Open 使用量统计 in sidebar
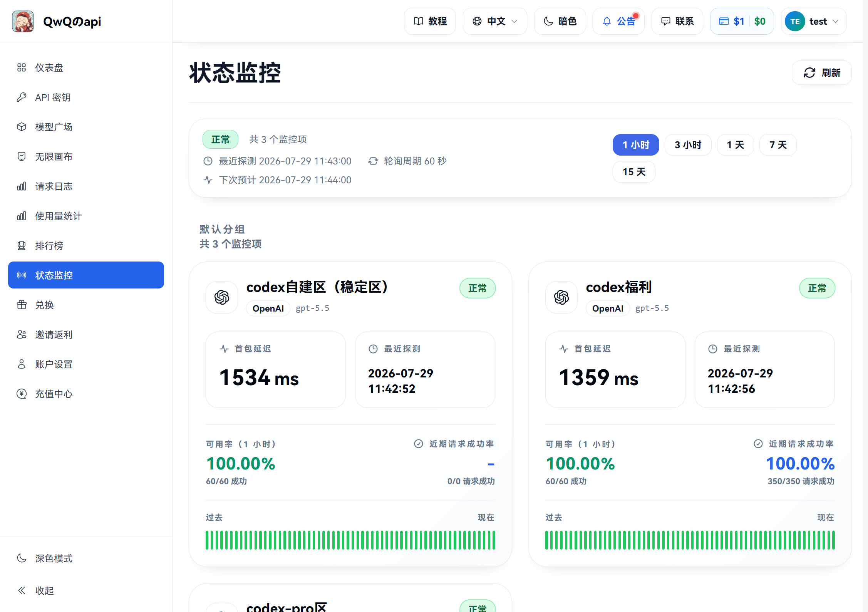Image resolution: width=868 pixels, height=612 pixels. (x=86, y=216)
